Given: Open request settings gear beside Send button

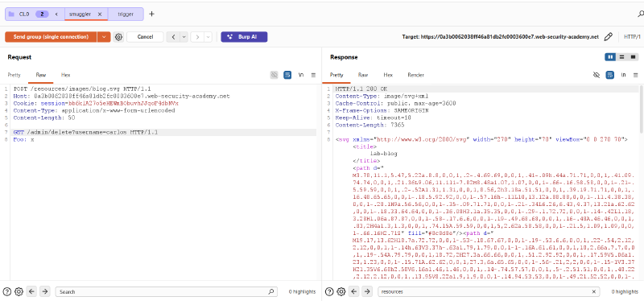Looking at the screenshot, I should [x=118, y=37].
